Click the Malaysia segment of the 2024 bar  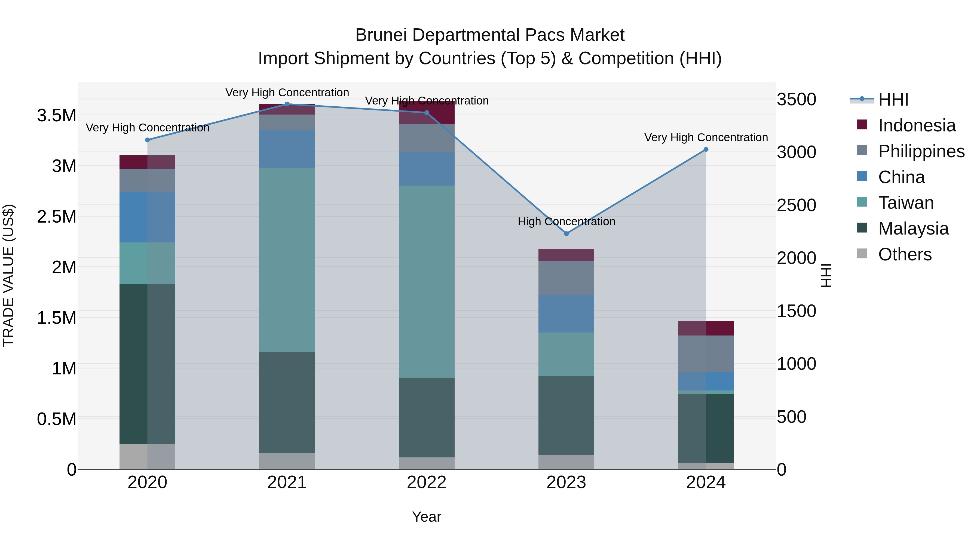pos(706,429)
